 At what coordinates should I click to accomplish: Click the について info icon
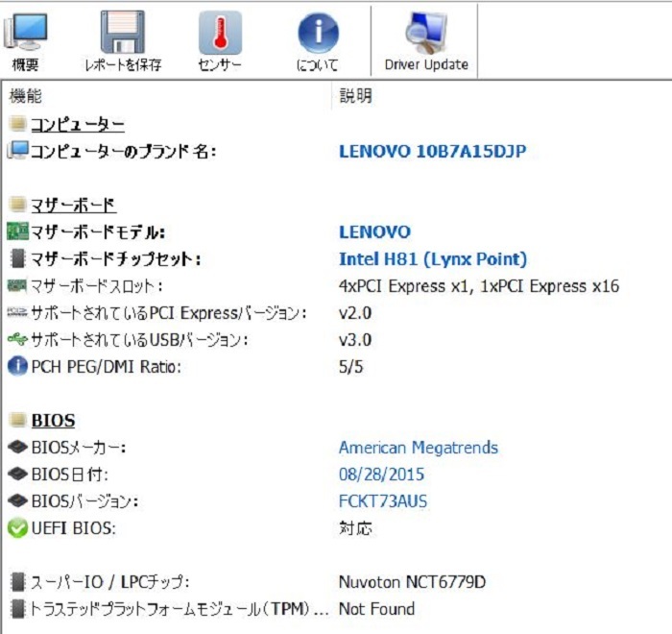pyautogui.click(x=318, y=33)
